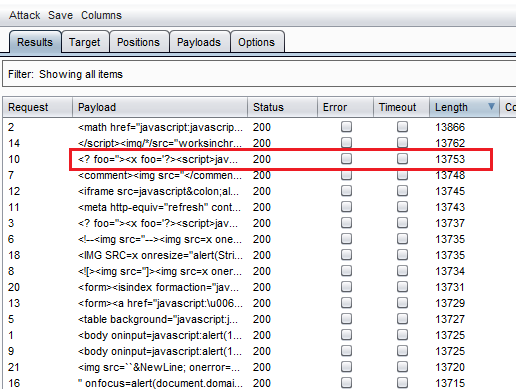Select request 3 payload <? foo=
This screenshot has width=516, height=389.
(158, 223)
